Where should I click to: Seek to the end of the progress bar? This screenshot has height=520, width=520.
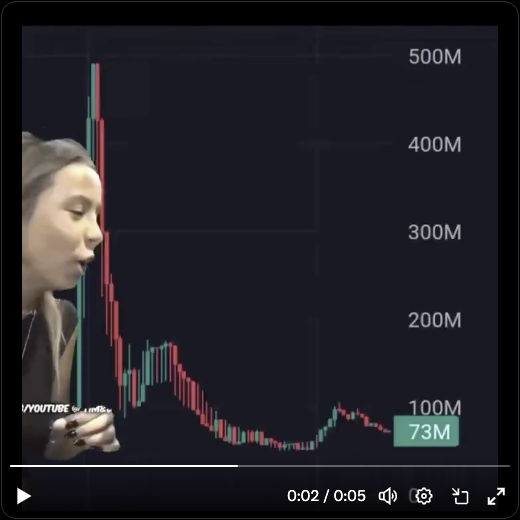[x=509, y=466]
